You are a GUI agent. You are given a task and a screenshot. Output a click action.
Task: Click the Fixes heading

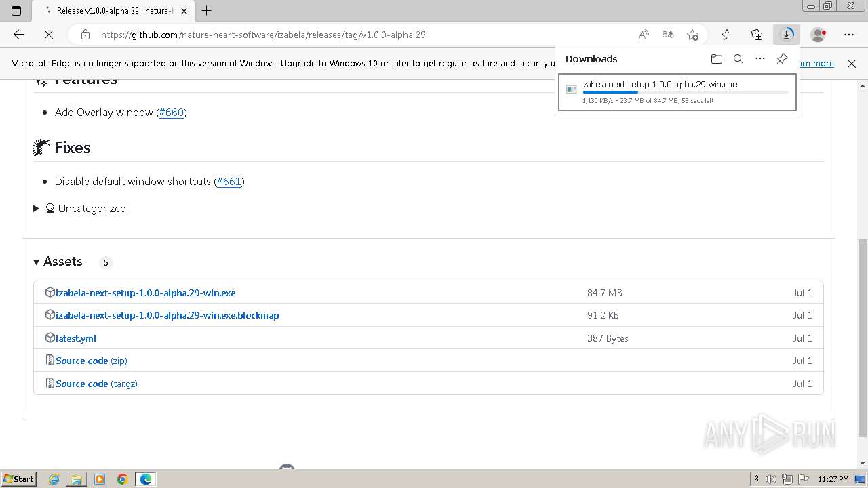tap(73, 148)
